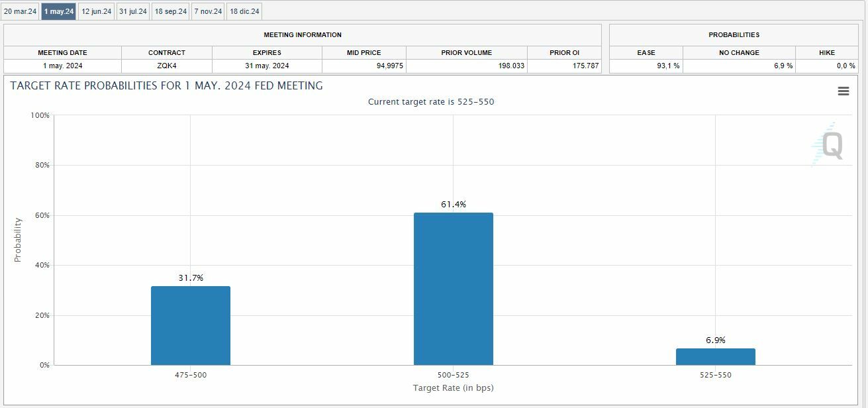
Task: Click the 60% y-axis tick label
Action: click(42, 215)
